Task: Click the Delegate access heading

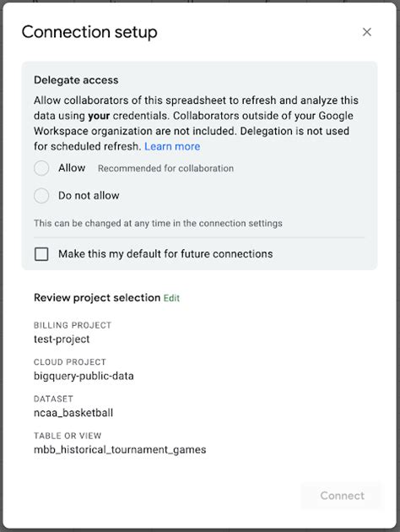Action: [76, 80]
